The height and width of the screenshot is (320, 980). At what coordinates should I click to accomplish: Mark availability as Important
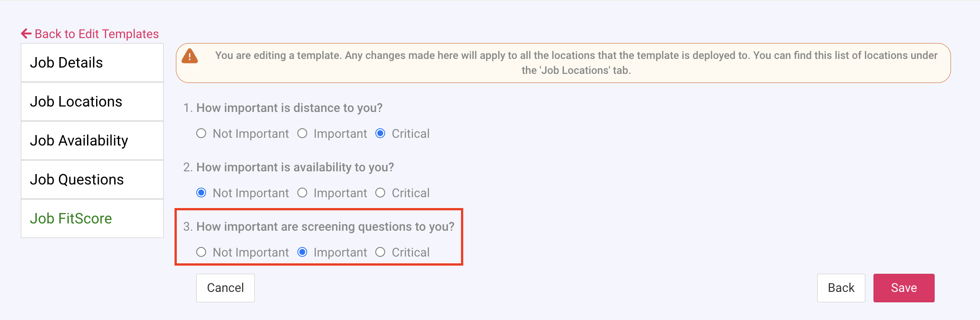tap(302, 193)
